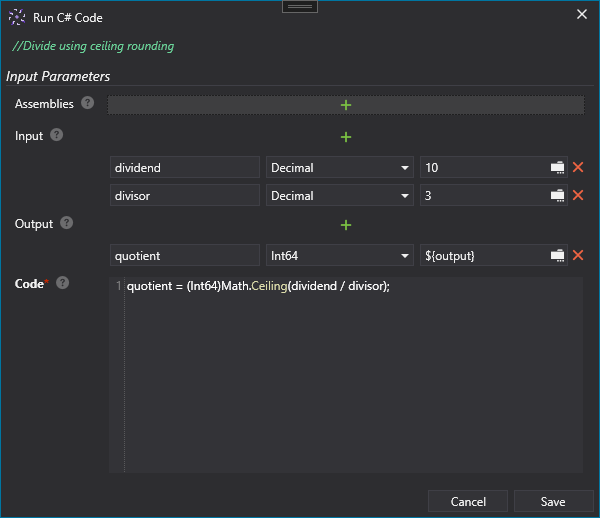
Task: Open variable picker for dividend value
Action: tap(558, 168)
